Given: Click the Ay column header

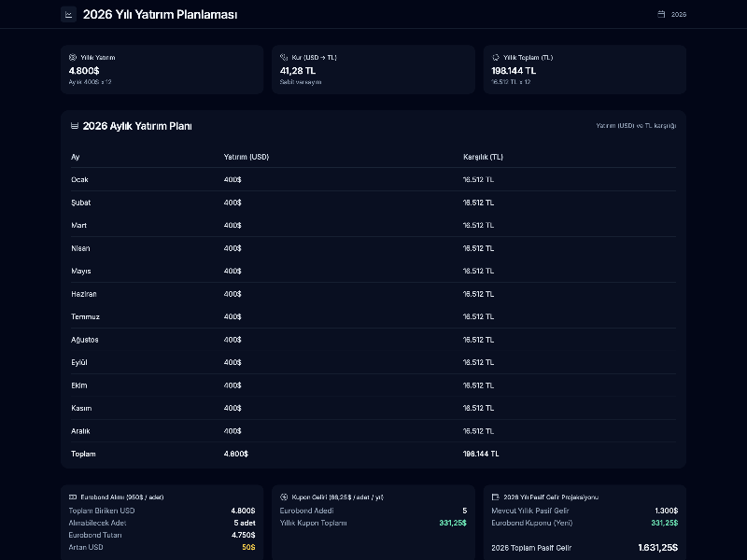Looking at the screenshot, I should [76, 157].
